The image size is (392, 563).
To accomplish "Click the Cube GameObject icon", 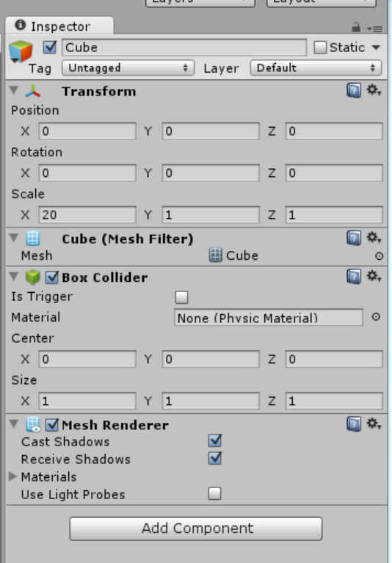I will pyautogui.click(x=21, y=51).
